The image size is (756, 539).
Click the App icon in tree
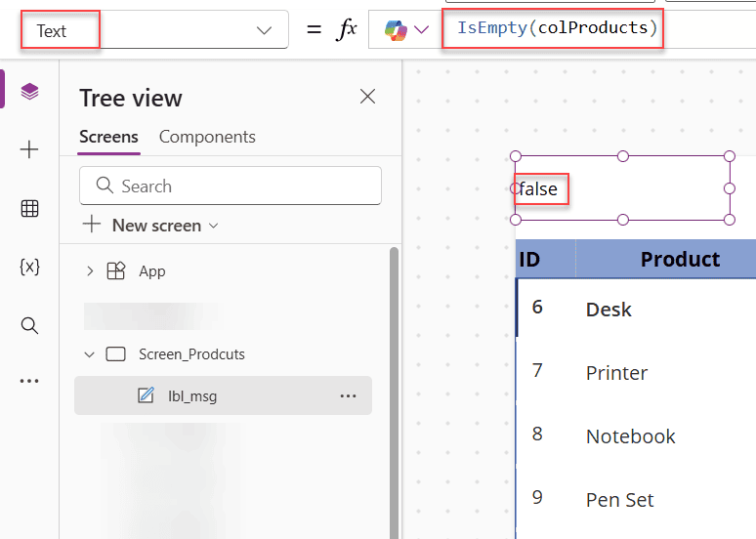point(115,270)
